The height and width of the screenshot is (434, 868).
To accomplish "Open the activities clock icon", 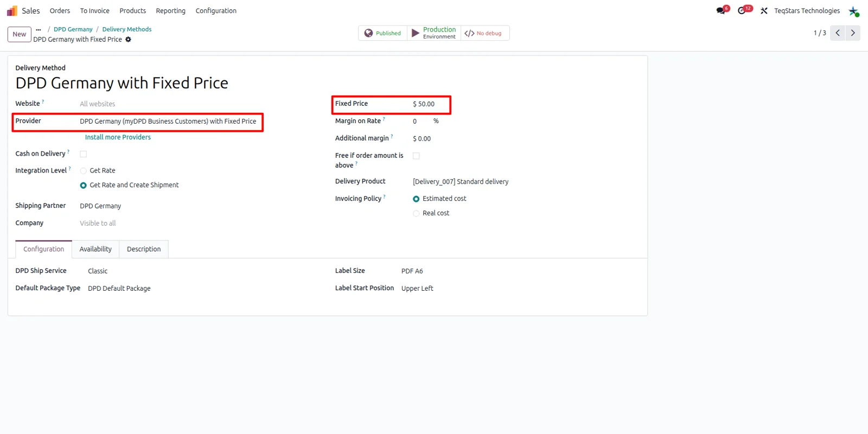I will tap(742, 11).
